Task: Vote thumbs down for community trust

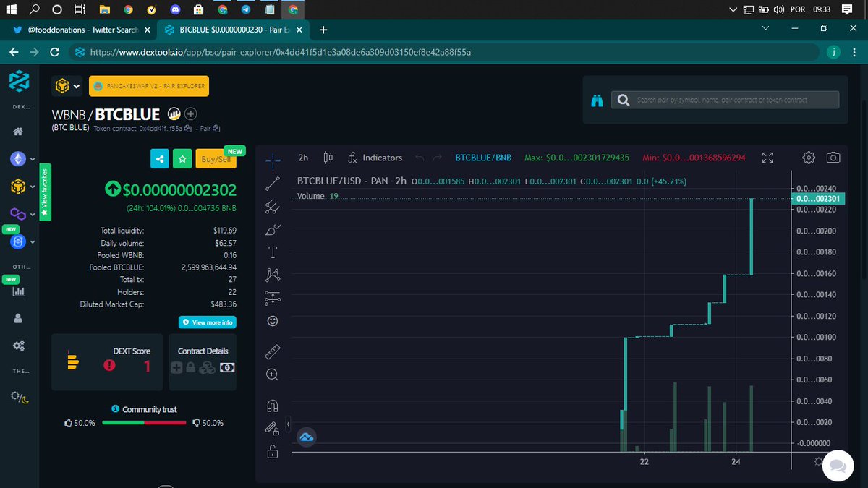Action: coord(196,423)
